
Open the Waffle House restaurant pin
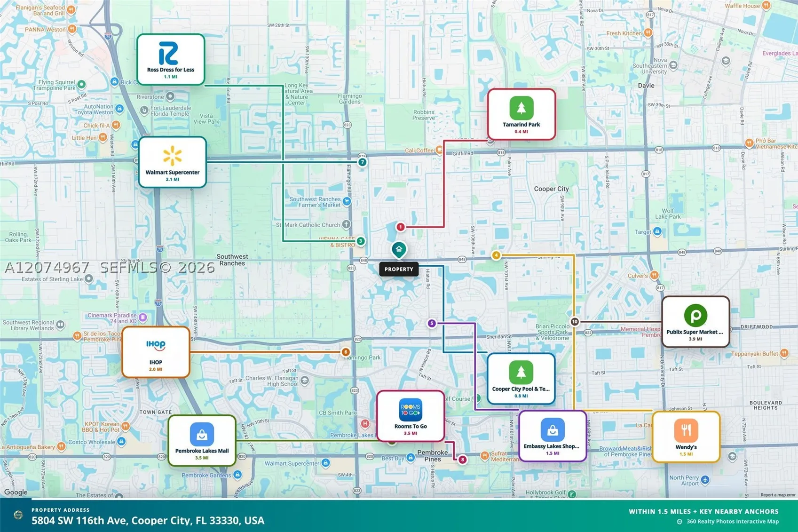click(x=766, y=6)
